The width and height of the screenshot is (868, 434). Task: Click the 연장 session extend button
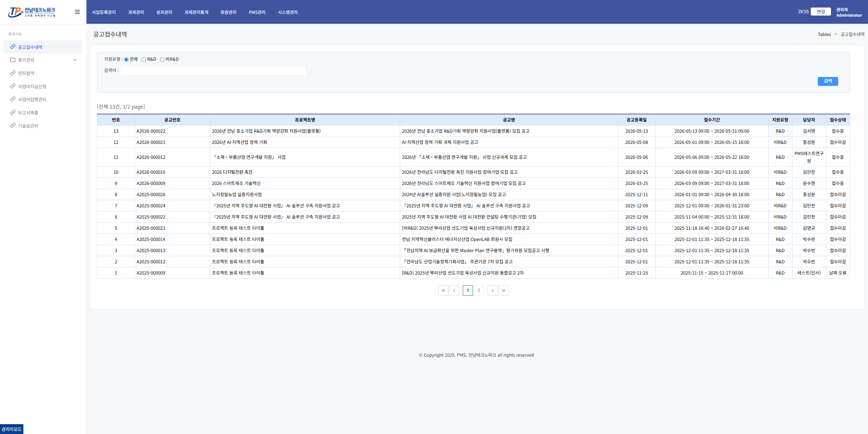tap(821, 12)
